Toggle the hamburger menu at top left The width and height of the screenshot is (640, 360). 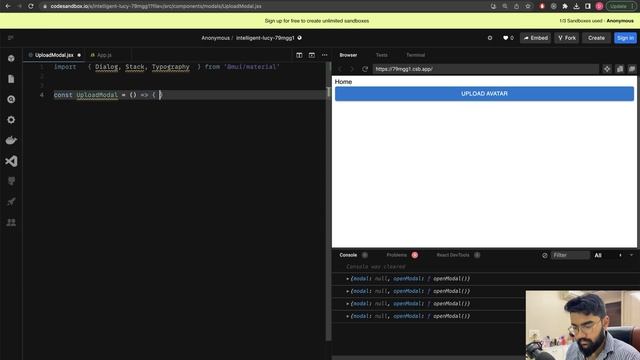pyautogui.click(x=11, y=38)
